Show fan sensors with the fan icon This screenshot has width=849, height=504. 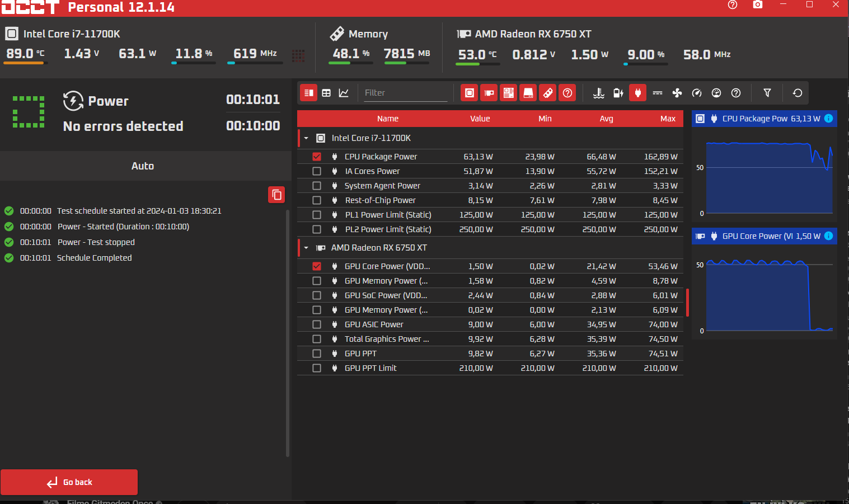[677, 93]
